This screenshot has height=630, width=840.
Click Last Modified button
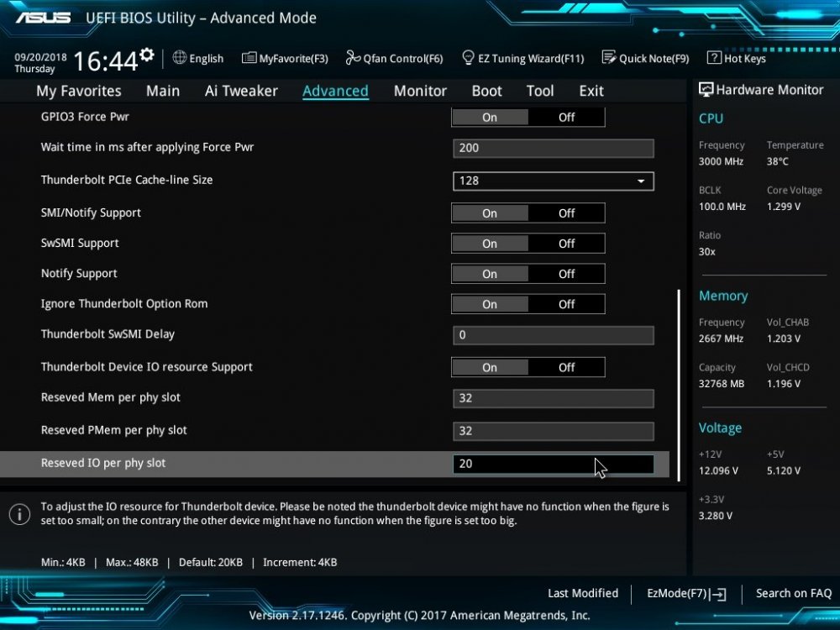583,594
